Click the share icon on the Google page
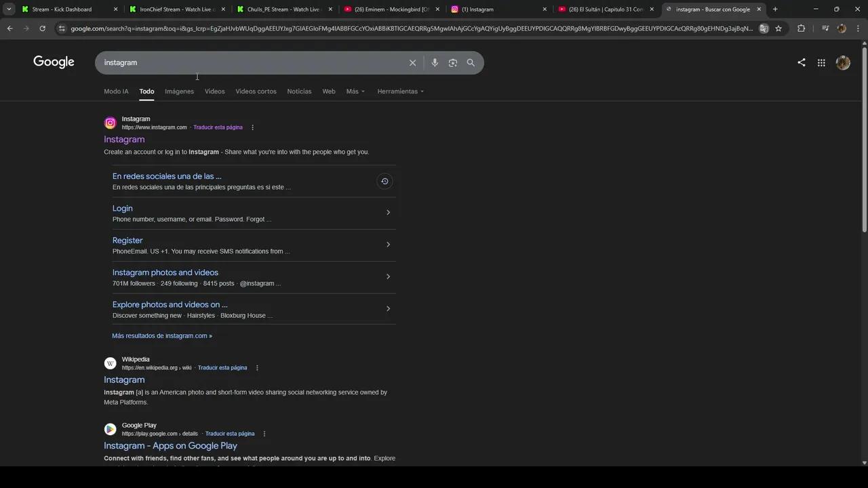 click(x=802, y=62)
